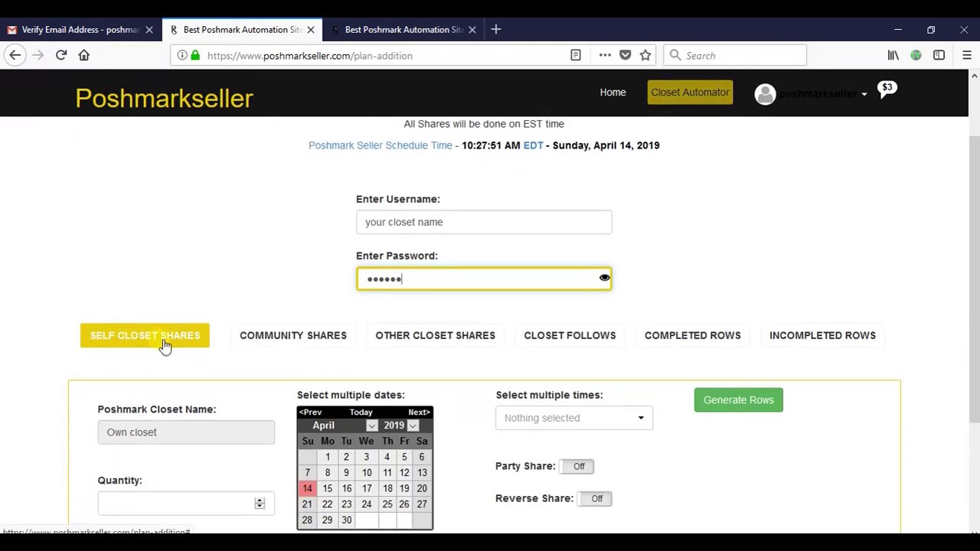Open the Poshmark Seller Schedule Time link
Screen dimensions: 980x551
[381, 145]
